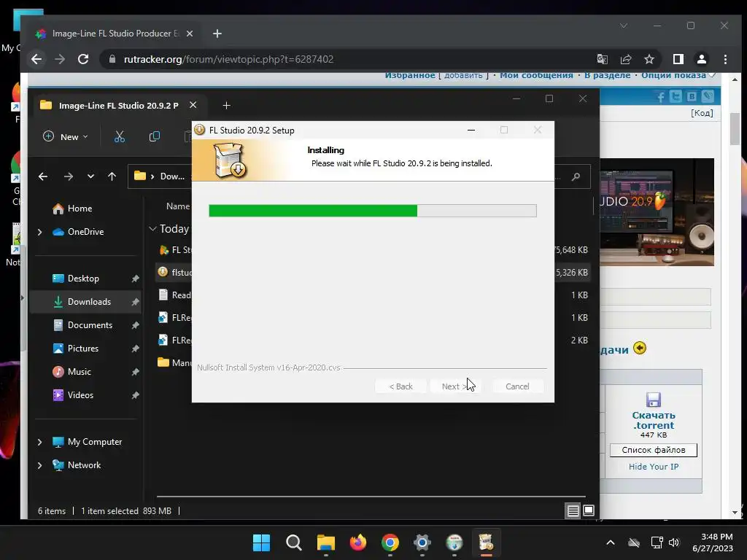
Task: Open the clock showing 3:48 PM
Action: [x=713, y=542]
